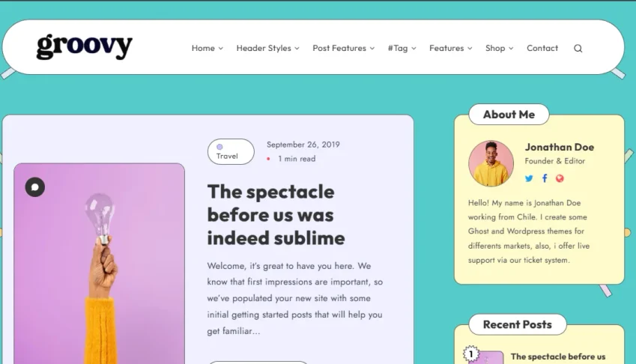Open recent post 'The spectacle before us'
The height and width of the screenshot is (364, 636).
558,357
